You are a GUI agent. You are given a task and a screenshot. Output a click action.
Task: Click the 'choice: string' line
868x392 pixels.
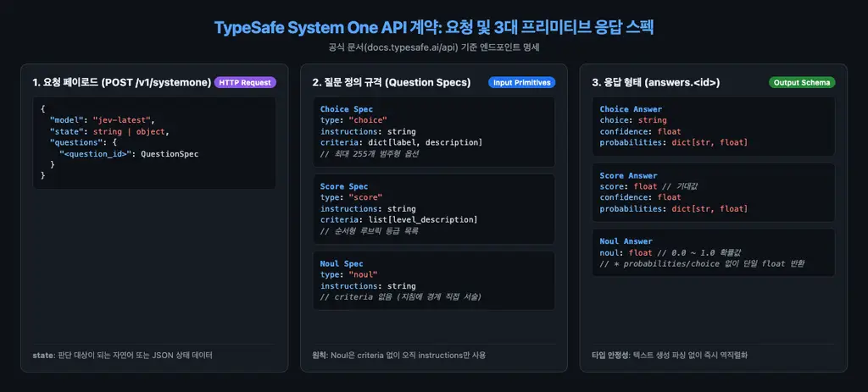[x=633, y=120]
